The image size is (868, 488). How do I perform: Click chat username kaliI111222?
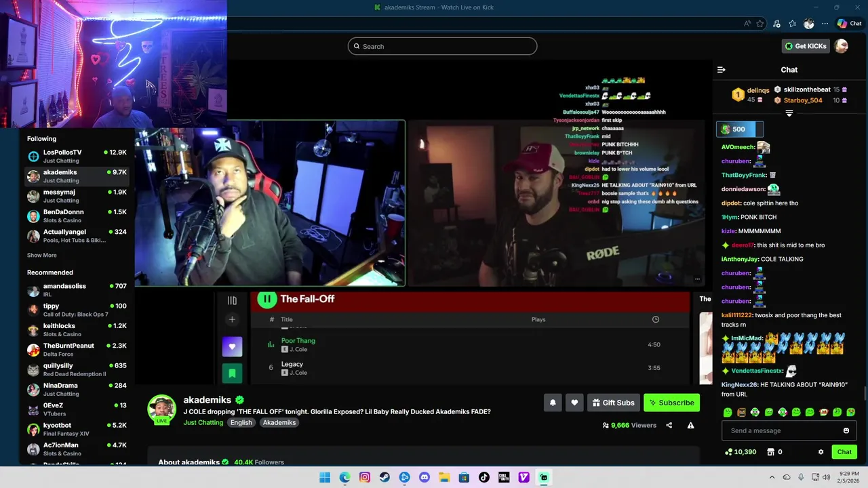tap(737, 315)
